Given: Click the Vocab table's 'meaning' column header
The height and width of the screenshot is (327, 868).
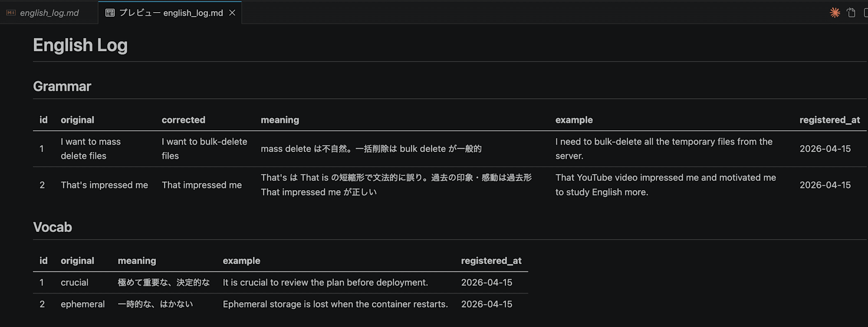Looking at the screenshot, I should pyautogui.click(x=137, y=261).
